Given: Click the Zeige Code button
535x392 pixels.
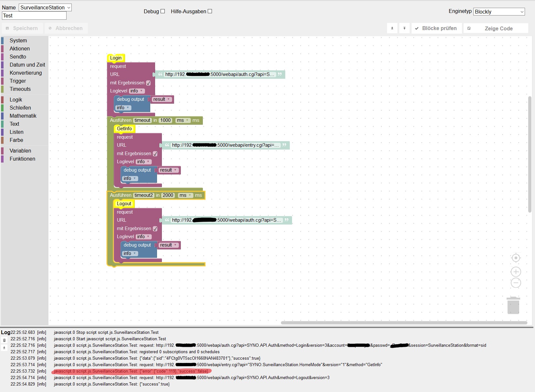Looking at the screenshot, I should (x=496, y=28).
